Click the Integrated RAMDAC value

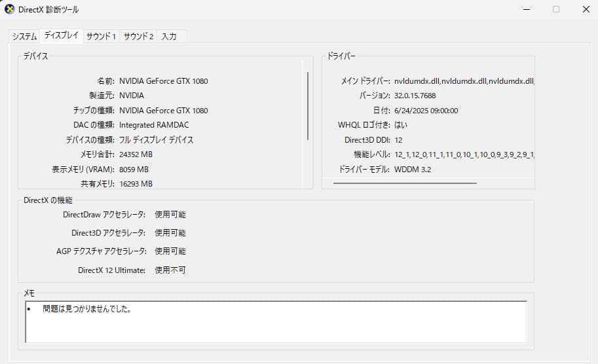click(154, 125)
